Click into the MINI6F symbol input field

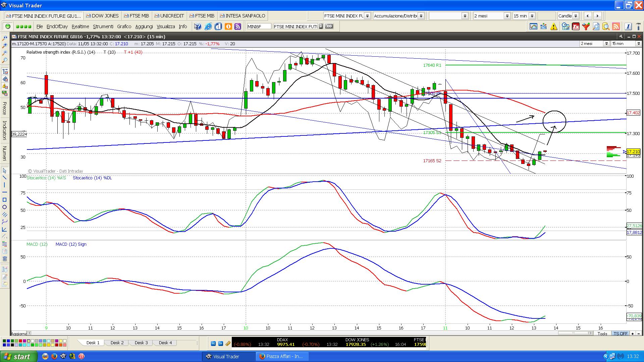click(259, 26)
